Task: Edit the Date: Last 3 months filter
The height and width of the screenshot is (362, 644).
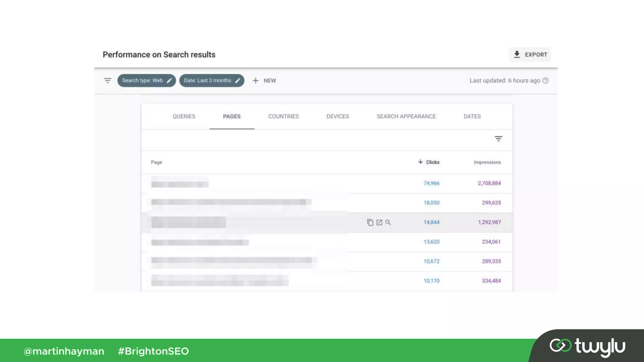Action: point(238,80)
